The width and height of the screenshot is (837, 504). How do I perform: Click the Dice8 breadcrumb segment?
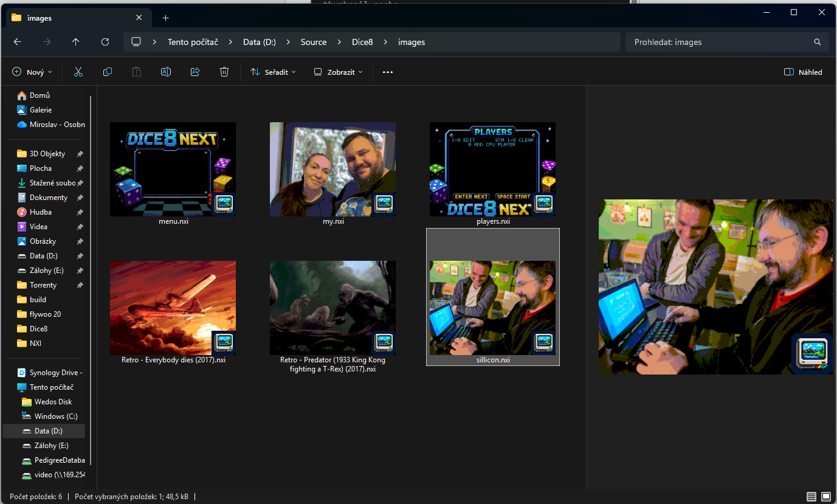[362, 42]
